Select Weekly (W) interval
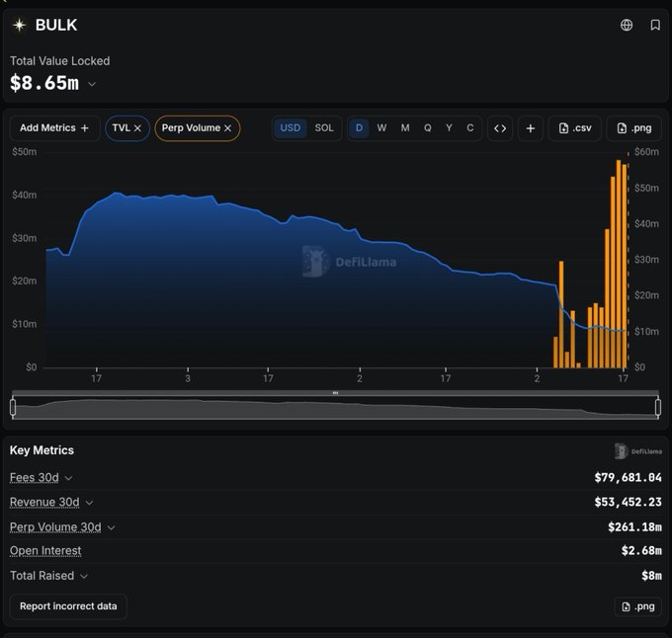 pos(381,128)
